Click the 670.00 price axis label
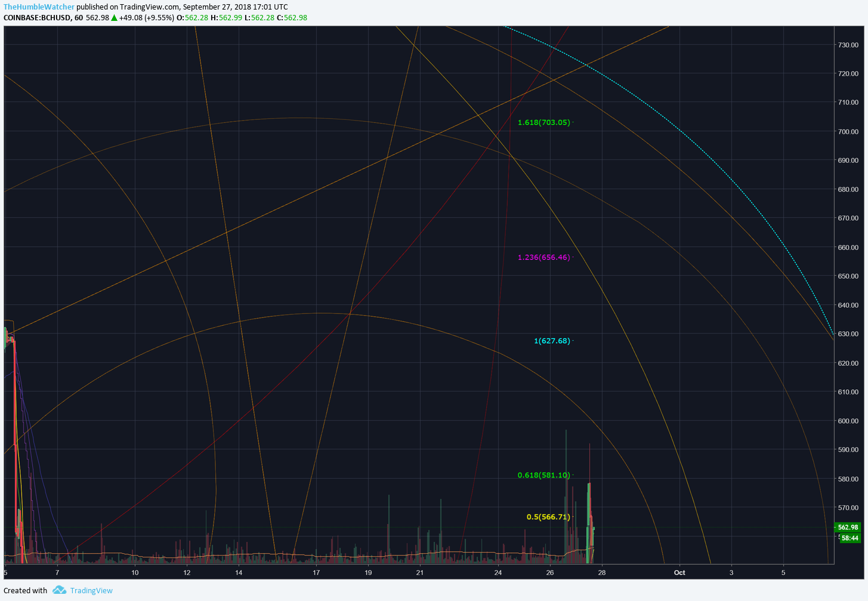Screen dimensions: 868x601 [x=848, y=218]
